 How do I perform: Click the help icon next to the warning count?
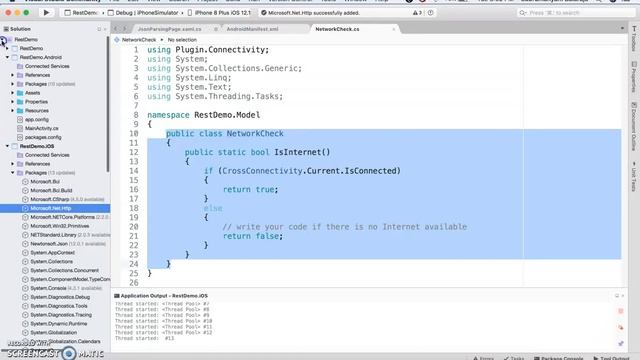click(x=430, y=13)
